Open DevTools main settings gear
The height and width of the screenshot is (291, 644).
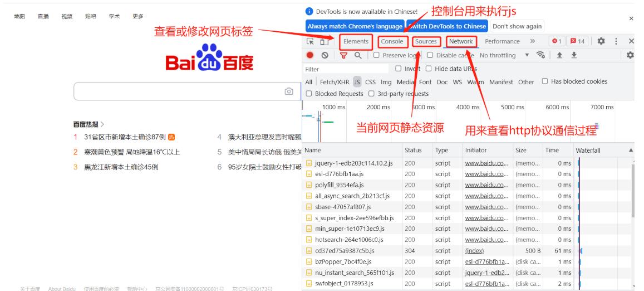pyautogui.click(x=601, y=41)
